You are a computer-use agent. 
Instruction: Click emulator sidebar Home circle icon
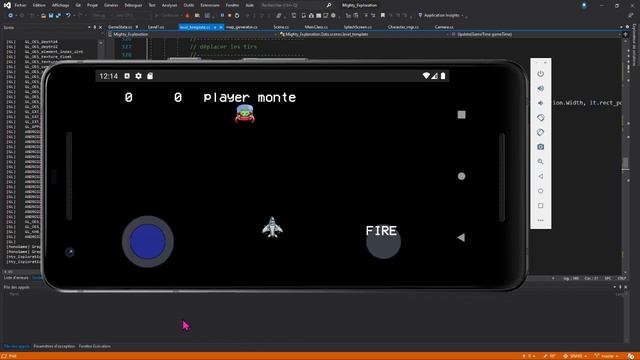pos(540,191)
